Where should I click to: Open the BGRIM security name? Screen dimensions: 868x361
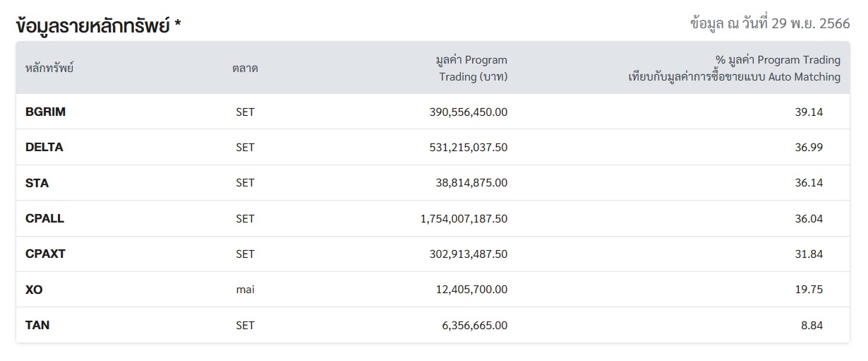tap(45, 112)
